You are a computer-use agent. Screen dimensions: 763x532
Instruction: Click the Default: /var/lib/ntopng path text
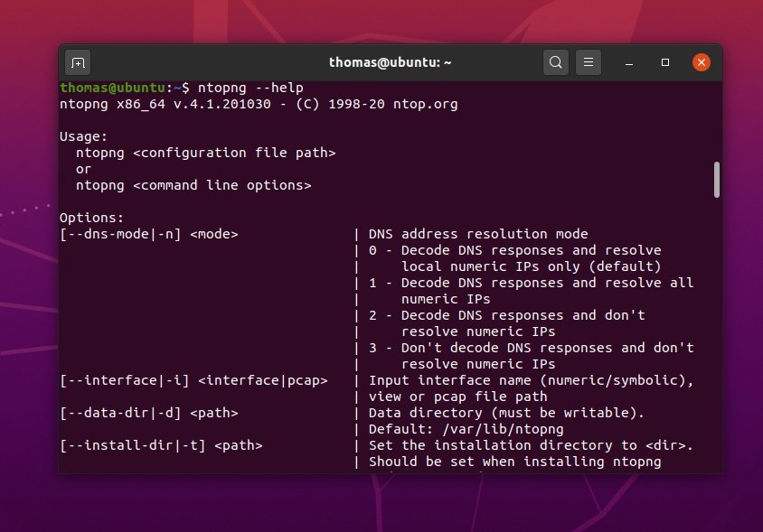(x=466, y=429)
